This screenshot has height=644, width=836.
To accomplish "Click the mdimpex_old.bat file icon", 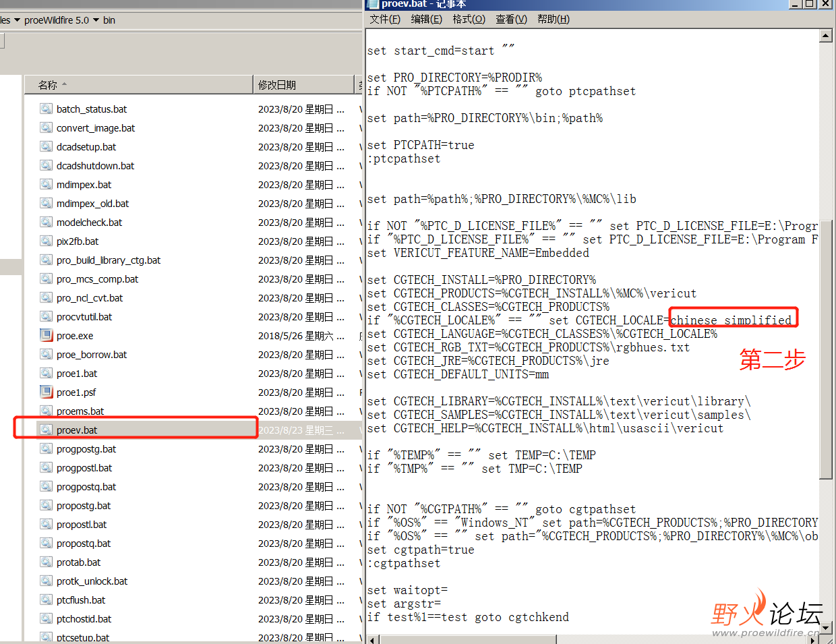I will tap(46, 203).
